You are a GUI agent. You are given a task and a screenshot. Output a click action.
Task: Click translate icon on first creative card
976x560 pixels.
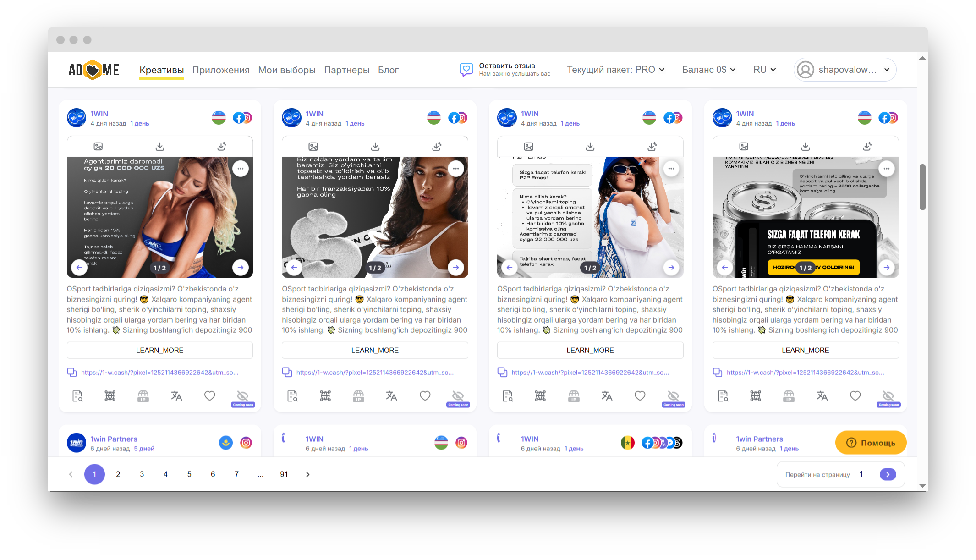tap(176, 396)
